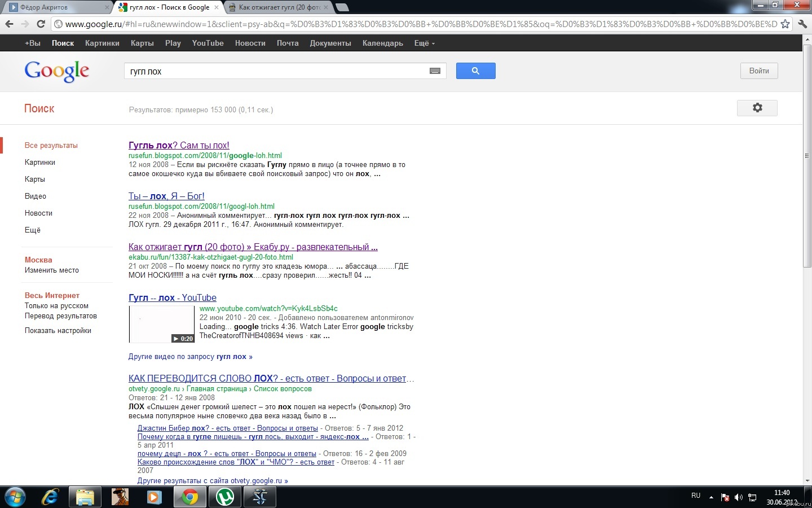Screen dimensions: 812x508
Task: Click Изменить место under Москва
Action: [x=52, y=270]
